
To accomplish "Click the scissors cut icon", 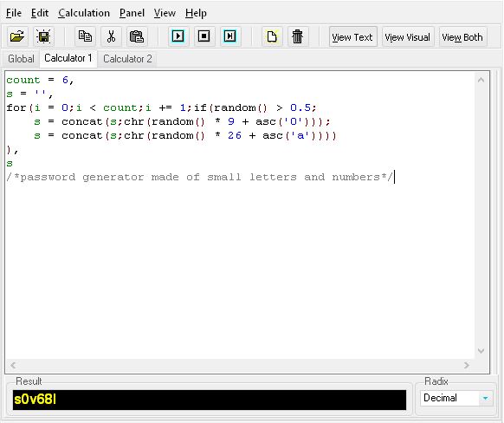I will [111, 36].
